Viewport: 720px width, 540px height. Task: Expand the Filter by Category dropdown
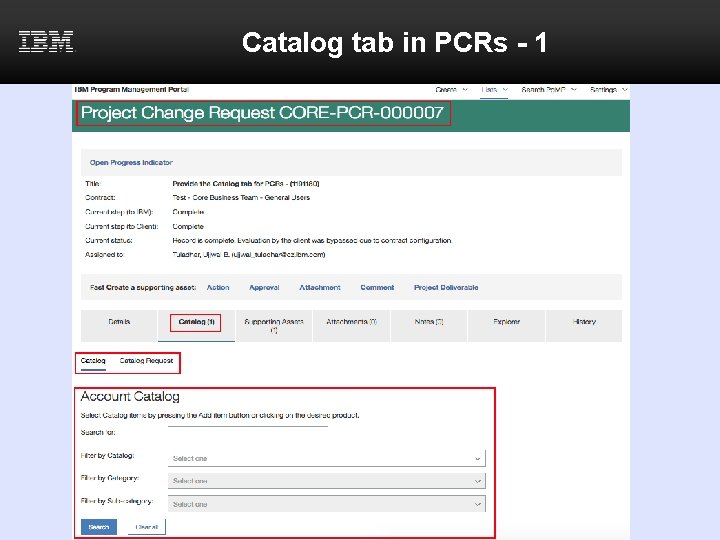click(326, 481)
